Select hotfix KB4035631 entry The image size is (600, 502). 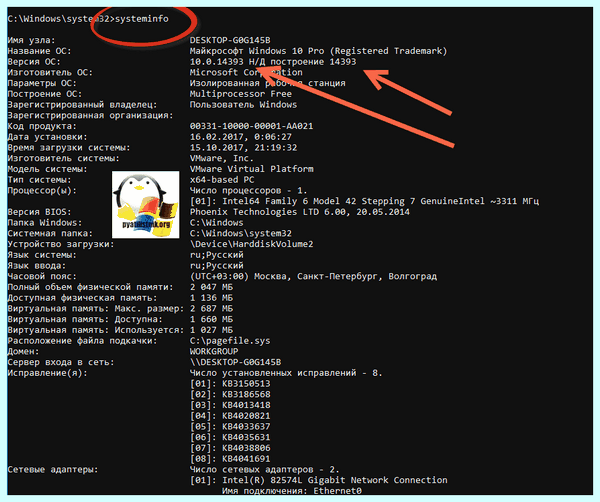pos(230,437)
